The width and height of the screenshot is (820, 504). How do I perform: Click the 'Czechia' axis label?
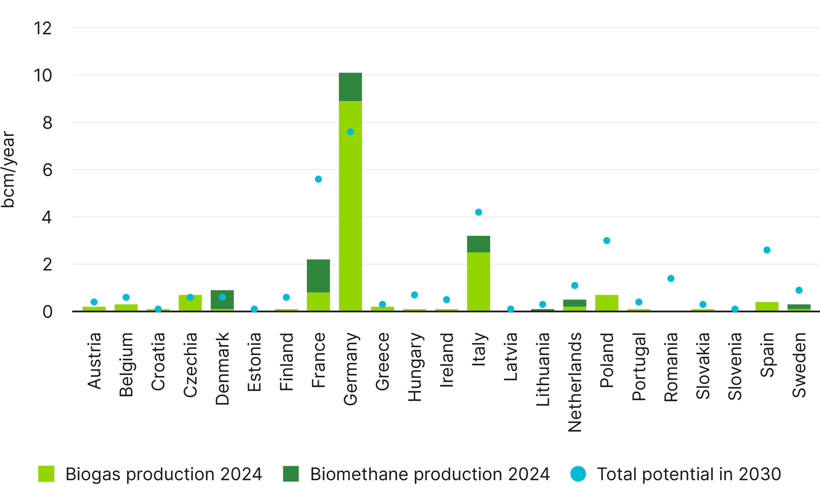(x=190, y=365)
